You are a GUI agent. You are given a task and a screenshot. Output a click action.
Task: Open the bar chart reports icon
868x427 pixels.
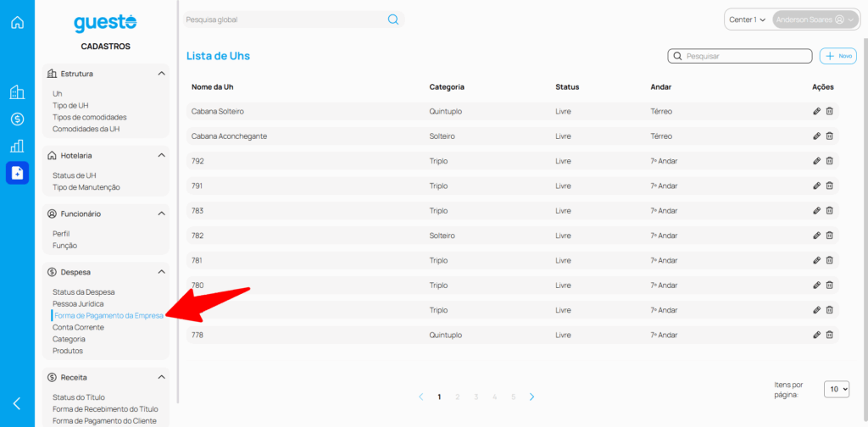click(17, 146)
